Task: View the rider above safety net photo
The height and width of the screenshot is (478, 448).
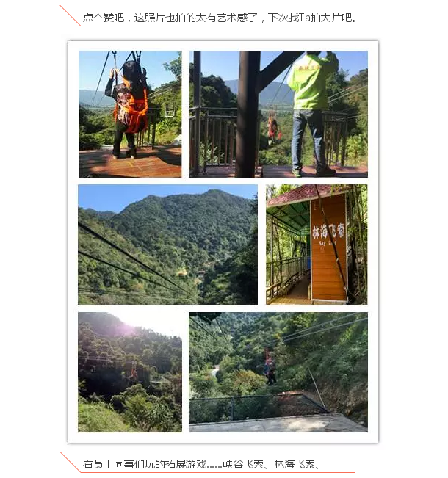Action: [x=278, y=372]
